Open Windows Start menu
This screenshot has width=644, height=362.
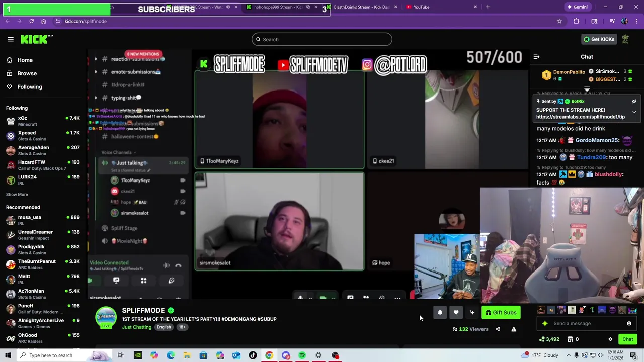[x=8, y=355]
